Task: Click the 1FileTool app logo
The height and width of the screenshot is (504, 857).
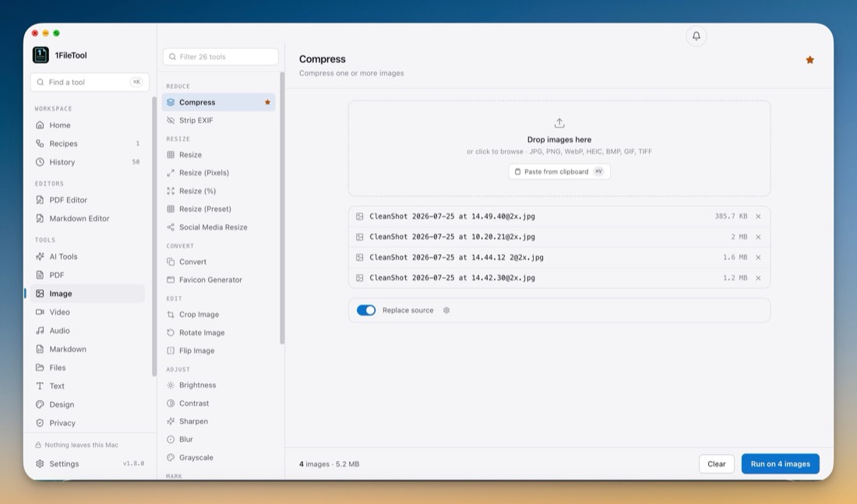Action: [41, 55]
